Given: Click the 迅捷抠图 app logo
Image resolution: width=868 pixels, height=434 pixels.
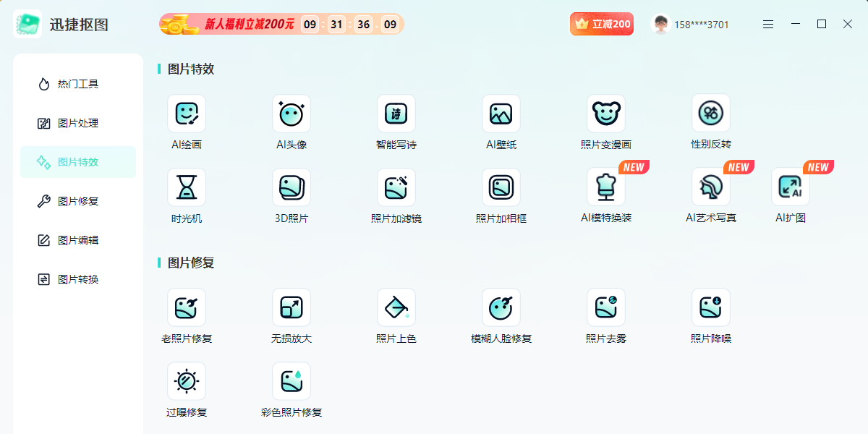Looking at the screenshot, I should point(27,24).
